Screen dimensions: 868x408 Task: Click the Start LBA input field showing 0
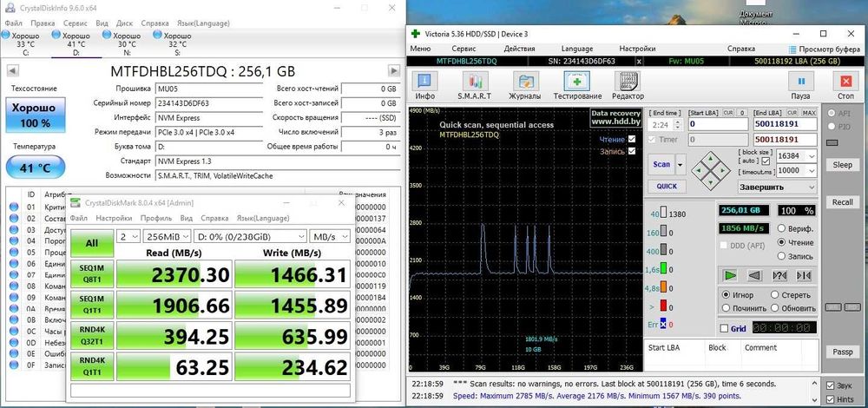(718, 125)
